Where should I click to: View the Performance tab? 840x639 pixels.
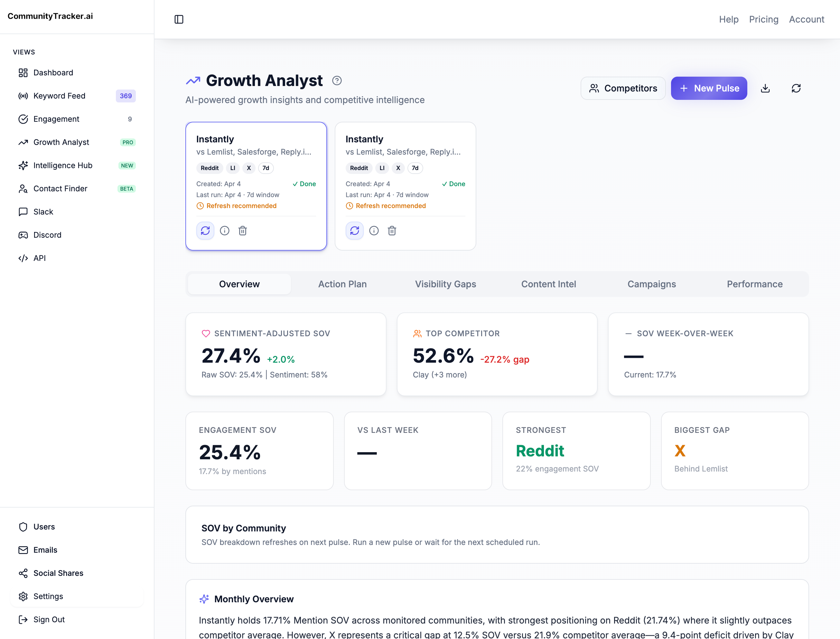[x=754, y=284]
